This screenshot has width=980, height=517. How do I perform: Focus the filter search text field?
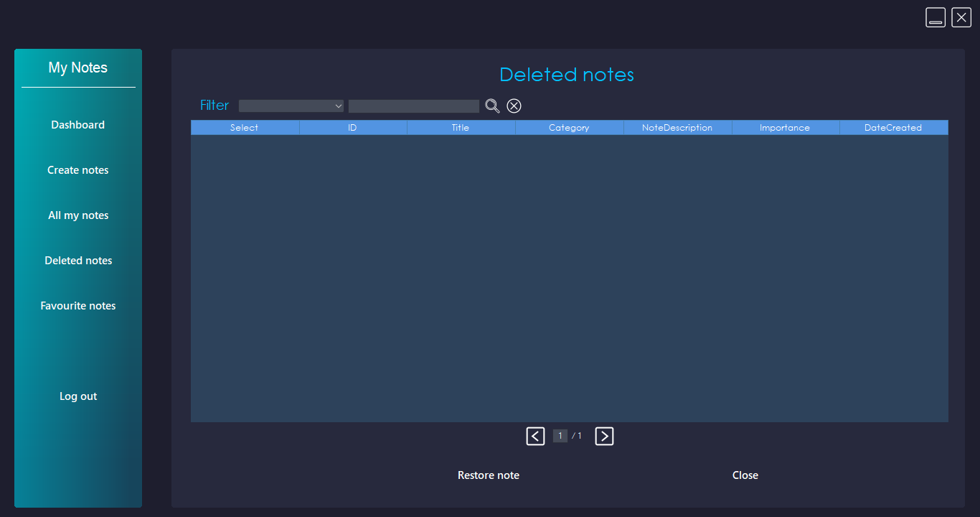(x=414, y=106)
